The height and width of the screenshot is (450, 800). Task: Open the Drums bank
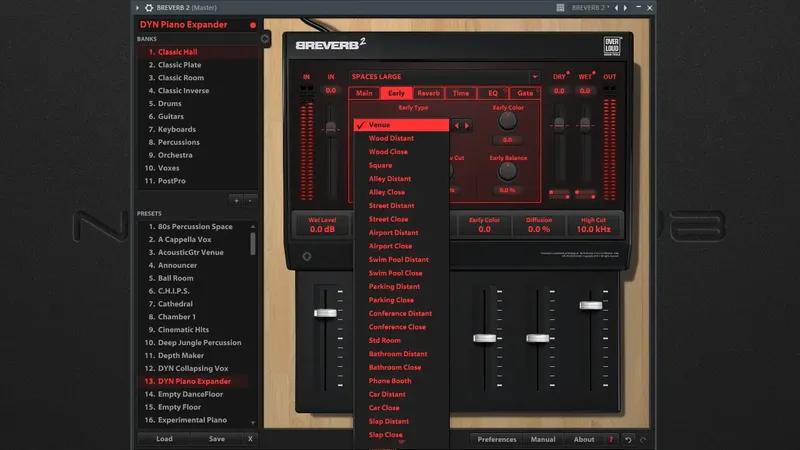pos(197,103)
